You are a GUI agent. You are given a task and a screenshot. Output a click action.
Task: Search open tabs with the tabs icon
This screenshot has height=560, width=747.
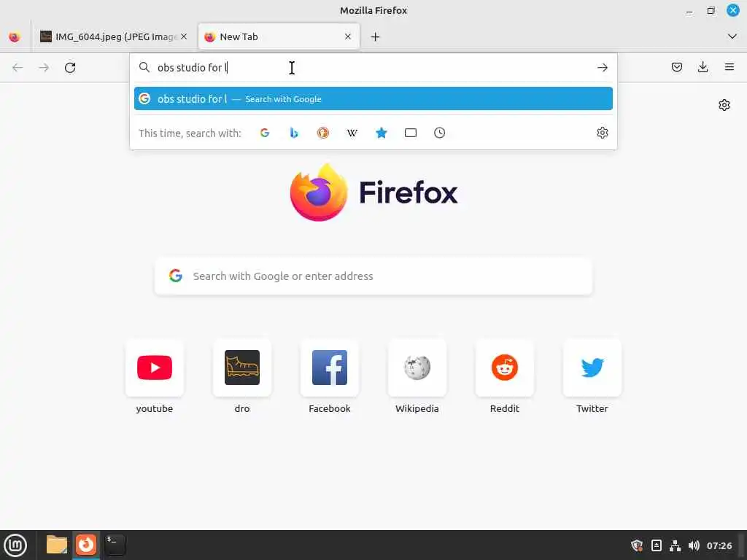(410, 133)
